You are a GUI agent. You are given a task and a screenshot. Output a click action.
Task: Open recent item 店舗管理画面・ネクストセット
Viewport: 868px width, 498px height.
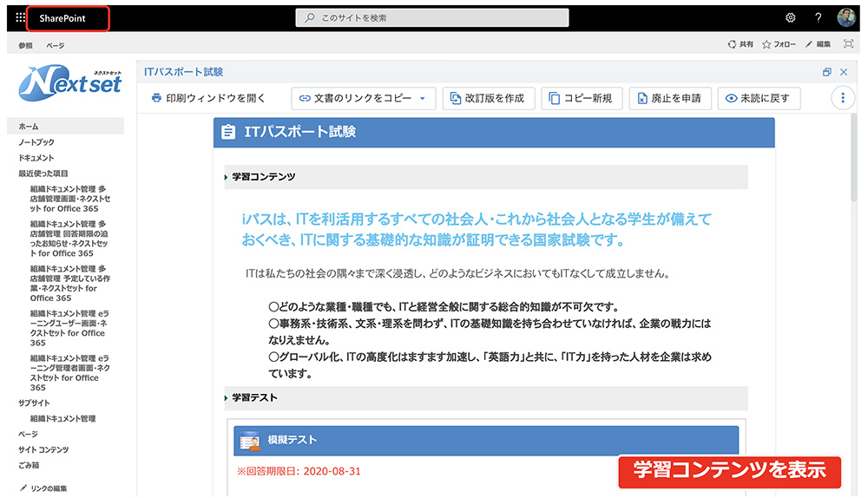70,199
